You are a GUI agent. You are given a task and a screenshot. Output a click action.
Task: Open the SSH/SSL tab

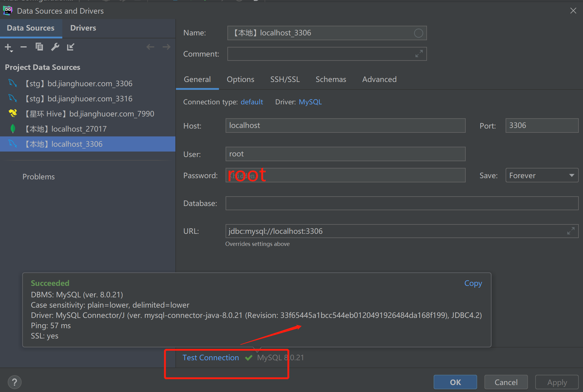pos(285,80)
